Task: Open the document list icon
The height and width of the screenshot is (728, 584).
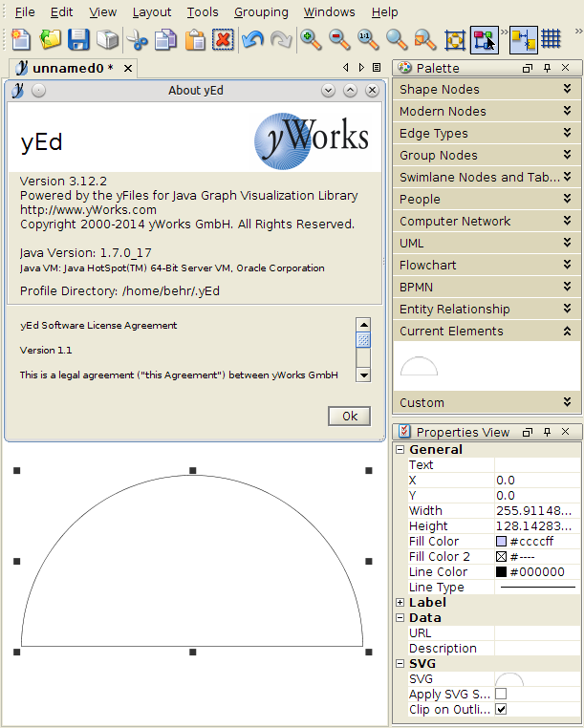Action: (377, 68)
